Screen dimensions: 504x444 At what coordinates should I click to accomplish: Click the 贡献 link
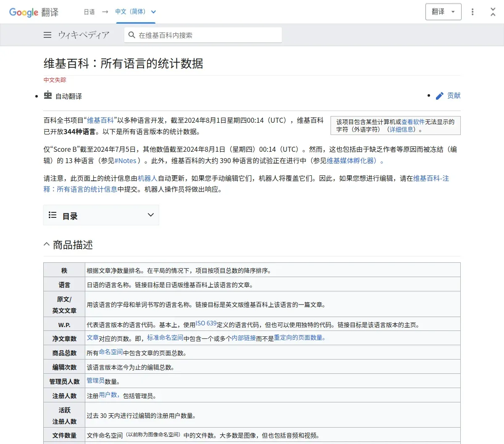[454, 95]
